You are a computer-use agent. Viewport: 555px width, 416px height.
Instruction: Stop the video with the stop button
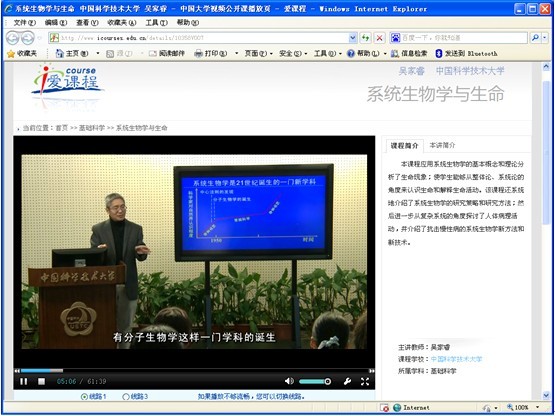point(41,381)
